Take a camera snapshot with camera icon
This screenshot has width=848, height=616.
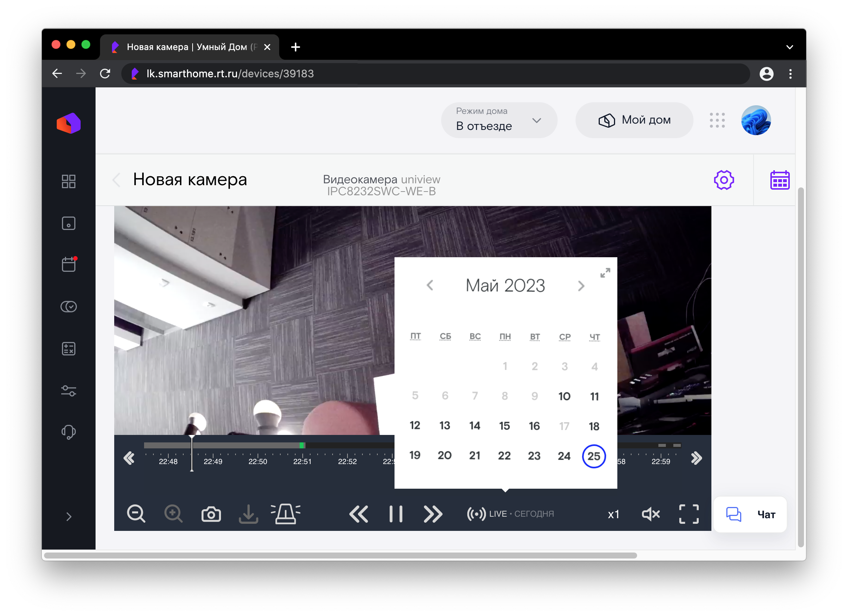pos(211,514)
